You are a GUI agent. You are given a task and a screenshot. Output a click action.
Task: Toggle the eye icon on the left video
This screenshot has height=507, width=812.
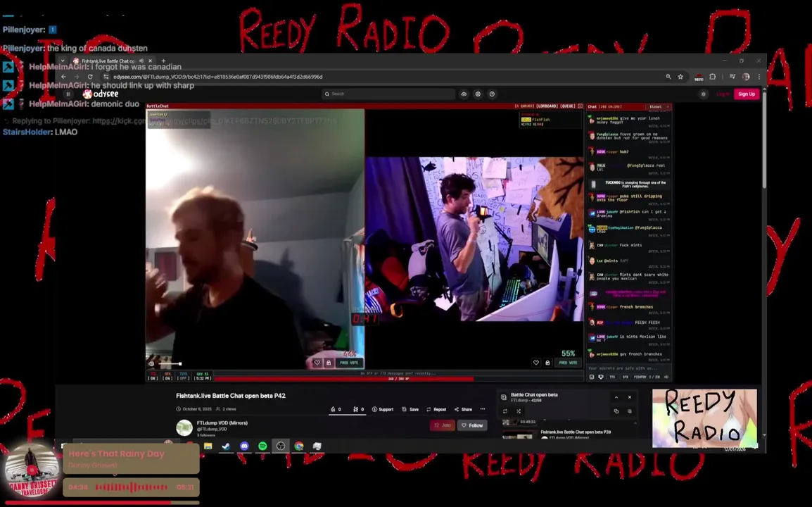coord(151,363)
